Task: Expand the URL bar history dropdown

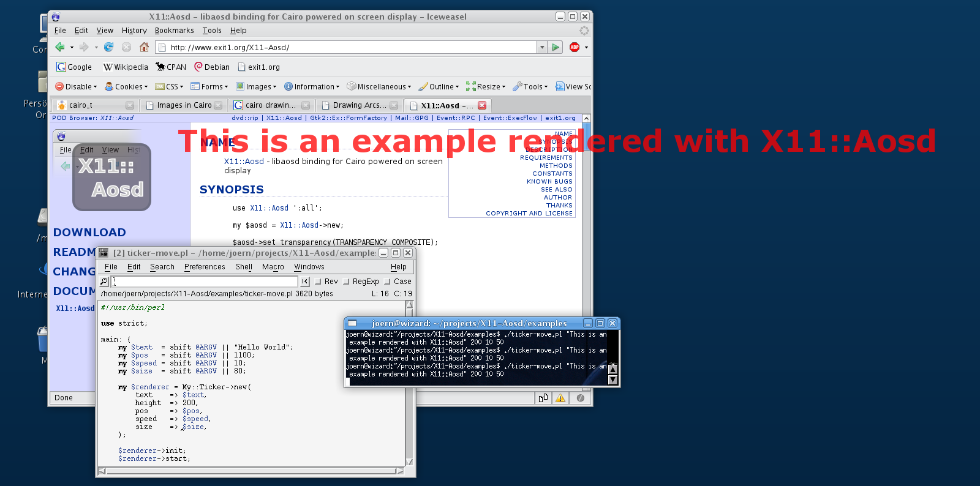Action: (541, 47)
